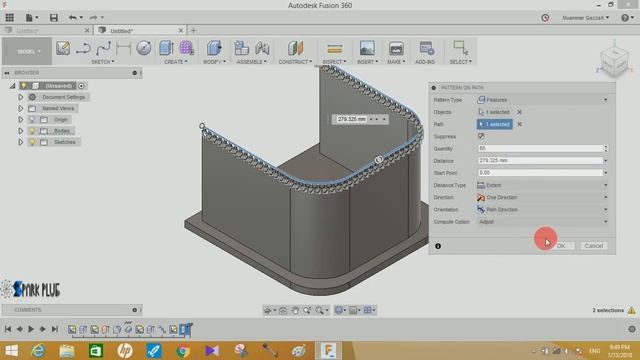
Task: Expand the Origin folder node
Action: pos(20,120)
